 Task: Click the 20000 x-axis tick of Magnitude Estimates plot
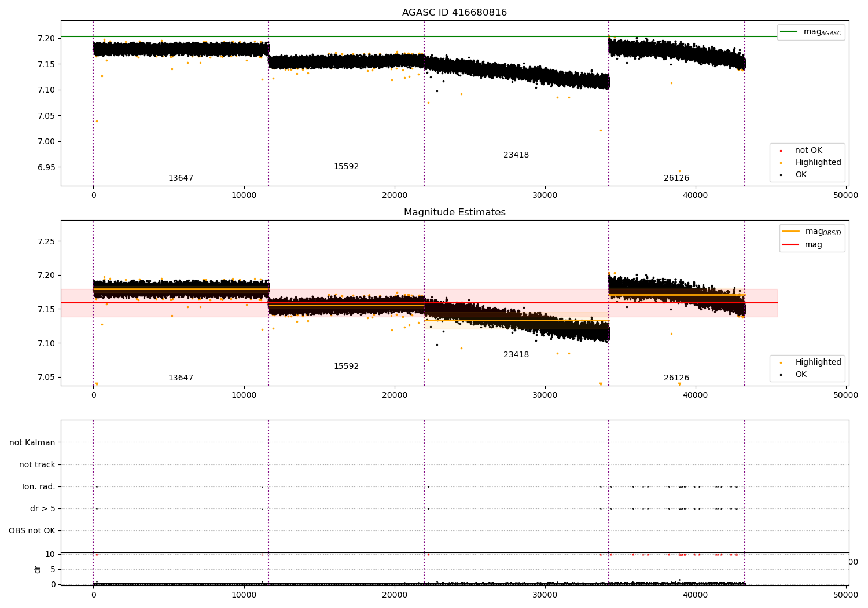click(394, 395)
